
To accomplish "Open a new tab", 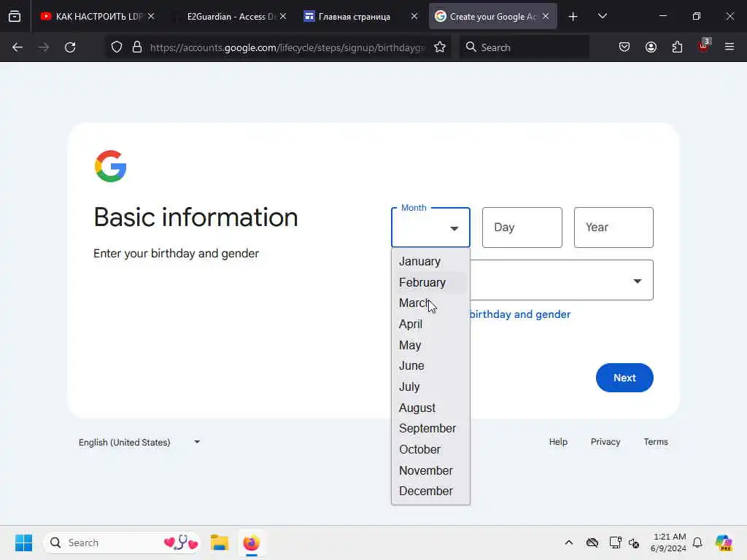I will pos(573,17).
